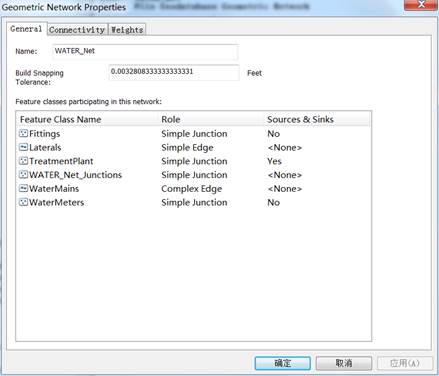439x376 pixels.
Task: Click <None> in the WaterMains row
Action: click(285, 189)
